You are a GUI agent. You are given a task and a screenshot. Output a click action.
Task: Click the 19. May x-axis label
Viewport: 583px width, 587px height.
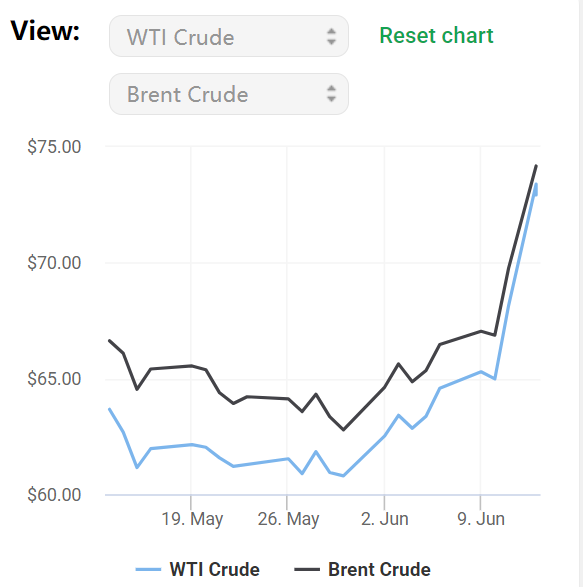click(x=192, y=519)
